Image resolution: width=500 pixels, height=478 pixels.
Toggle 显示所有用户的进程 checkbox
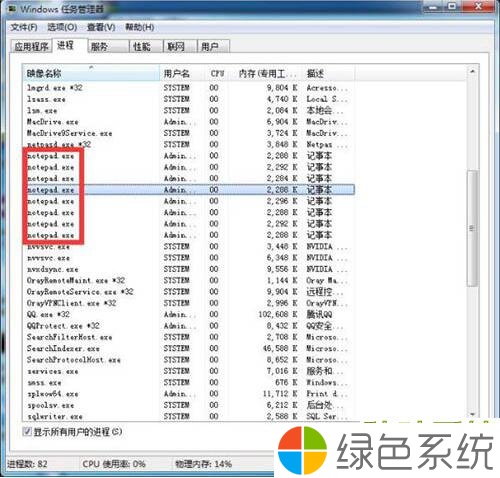point(27,432)
